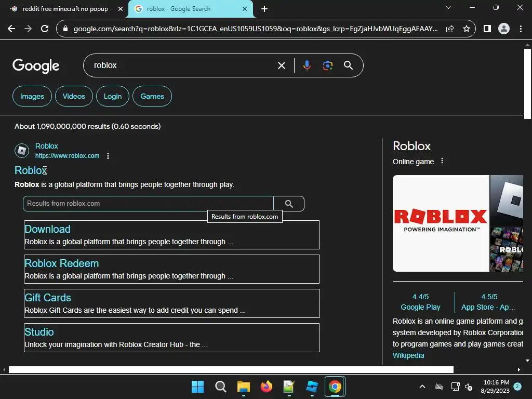
Task: Clear the Google search box
Action: 282,65
